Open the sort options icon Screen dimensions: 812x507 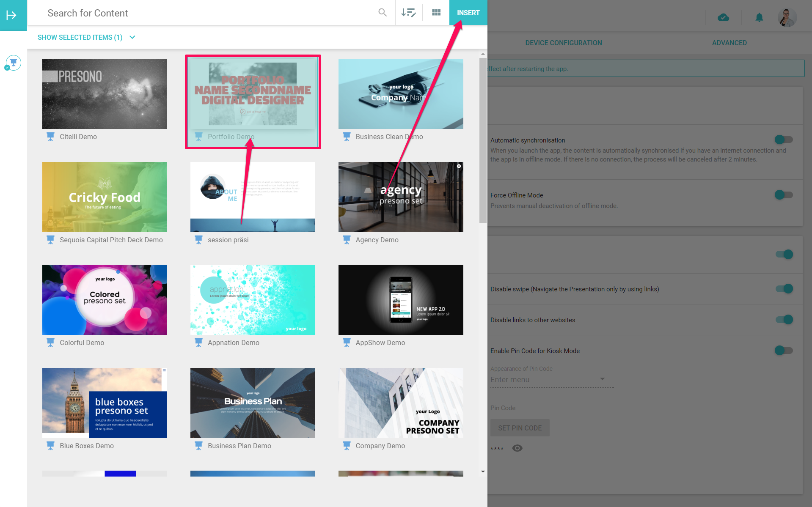(x=408, y=13)
